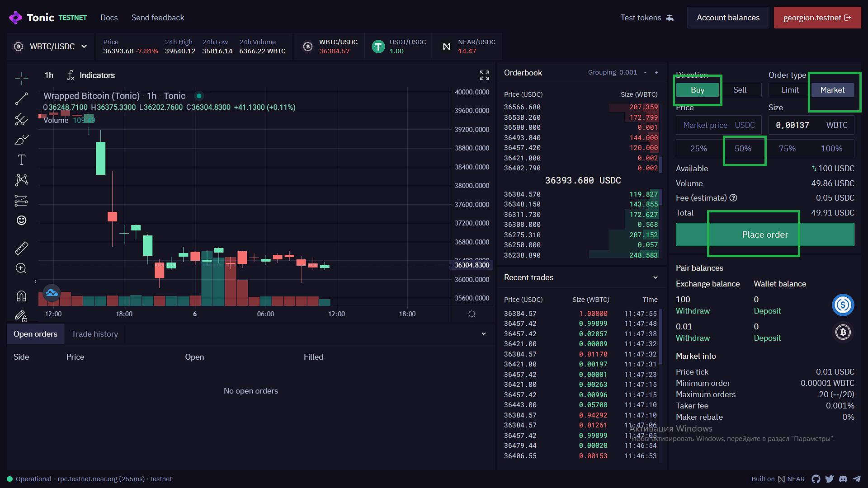Click the zoom in magnifier tool
The width and height of the screenshot is (868, 488).
(21, 268)
